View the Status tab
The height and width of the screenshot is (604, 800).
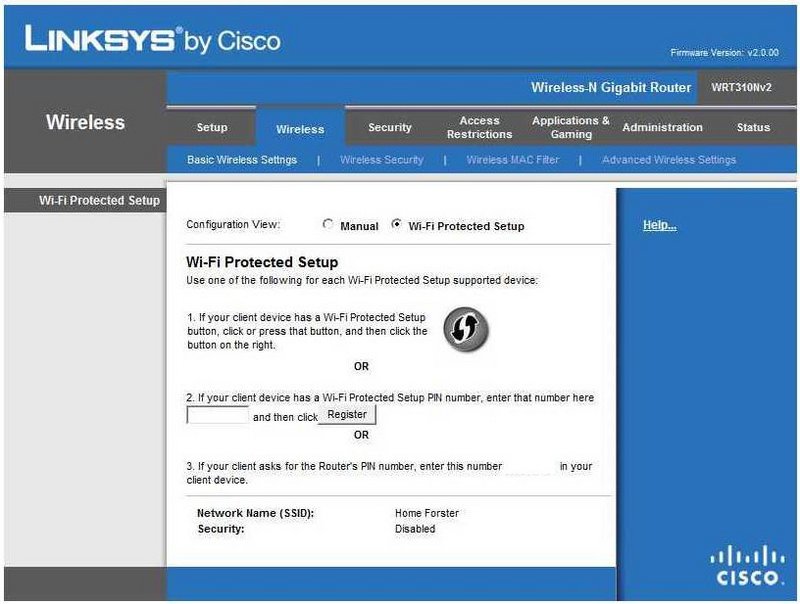click(753, 127)
